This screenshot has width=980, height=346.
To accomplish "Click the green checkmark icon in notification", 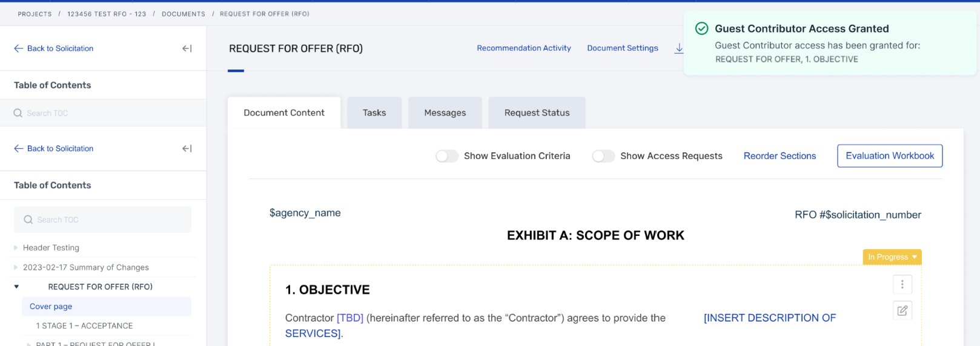I will click(701, 28).
